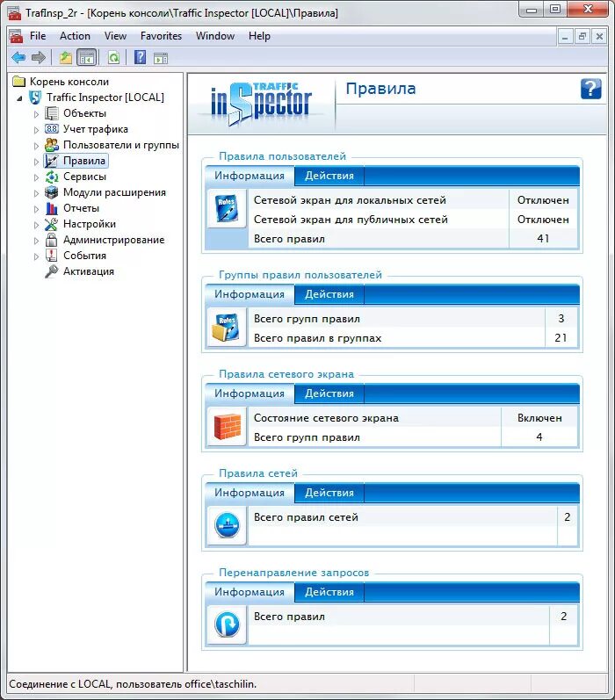Click the Администрирование padlock icon
Image resolution: width=615 pixels, height=700 pixels.
pyautogui.click(x=52, y=240)
